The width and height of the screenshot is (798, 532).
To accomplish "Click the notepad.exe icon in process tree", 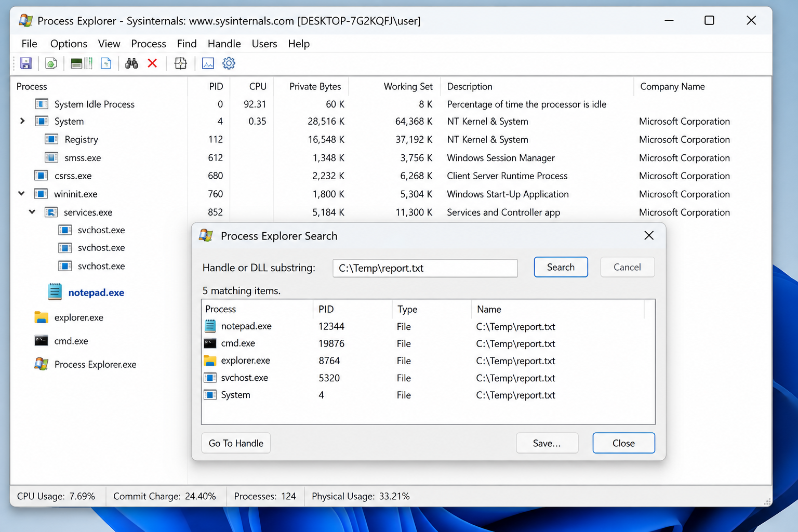I will [55, 292].
